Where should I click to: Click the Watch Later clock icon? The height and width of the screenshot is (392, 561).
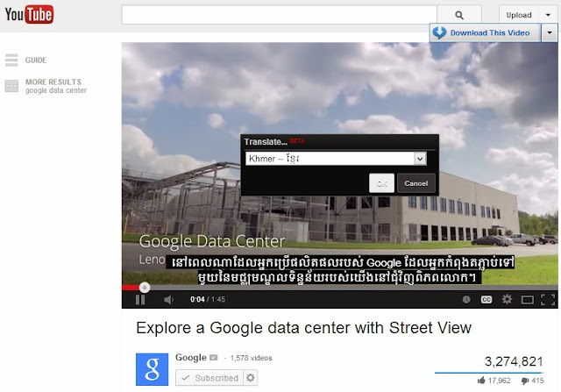[466, 299]
